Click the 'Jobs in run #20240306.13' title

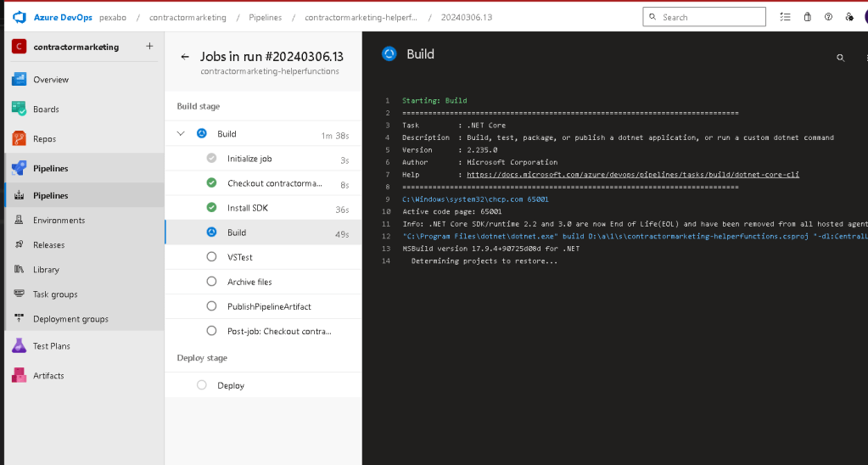272,57
